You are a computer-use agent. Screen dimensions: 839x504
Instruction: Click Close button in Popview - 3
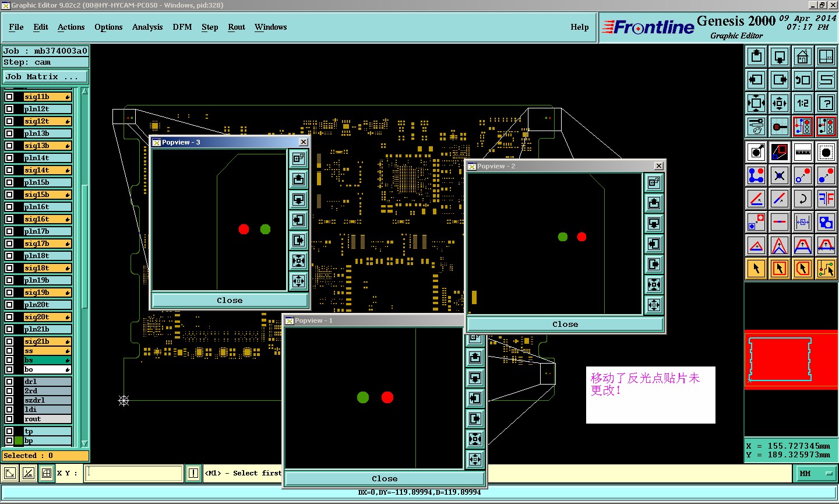click(230, 301)
